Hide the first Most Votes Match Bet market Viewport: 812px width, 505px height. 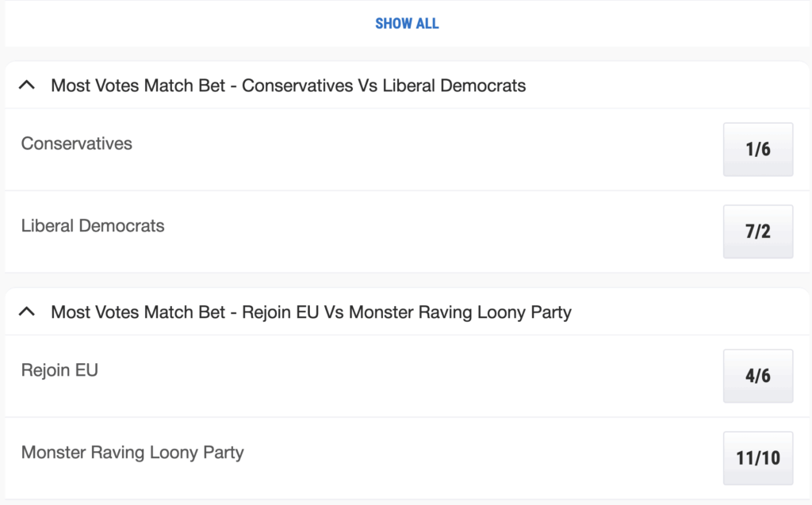pos(27,85)
